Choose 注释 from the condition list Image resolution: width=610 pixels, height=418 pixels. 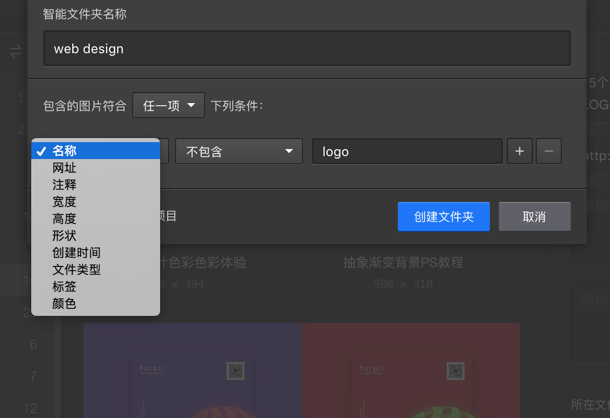click(65, 185)
